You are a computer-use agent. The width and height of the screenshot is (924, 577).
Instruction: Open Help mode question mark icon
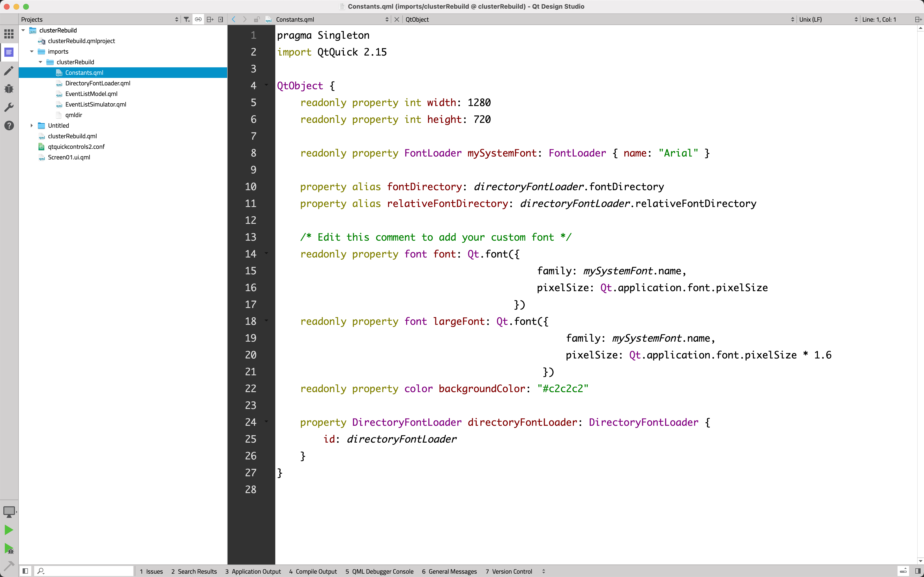pos(9,125)
